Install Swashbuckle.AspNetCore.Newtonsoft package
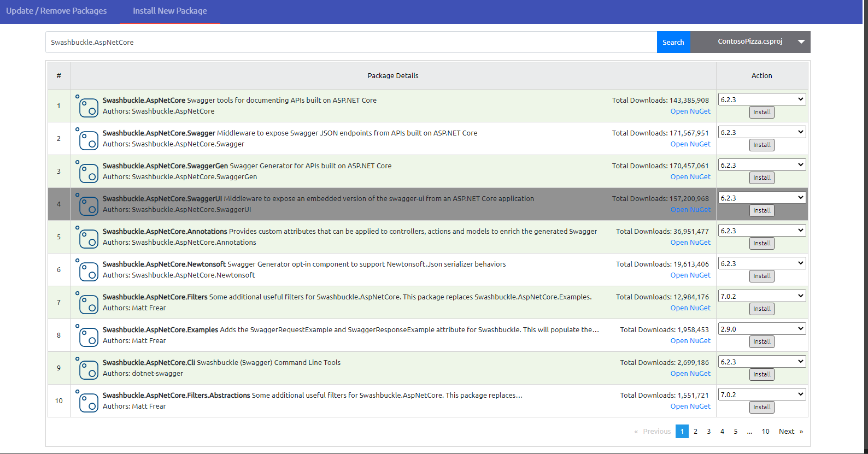 pyautogui.click(x=762, y=276)
